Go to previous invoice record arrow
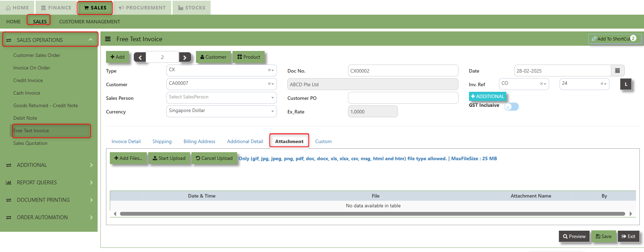 pyautogui.click(x=140, y=57)
